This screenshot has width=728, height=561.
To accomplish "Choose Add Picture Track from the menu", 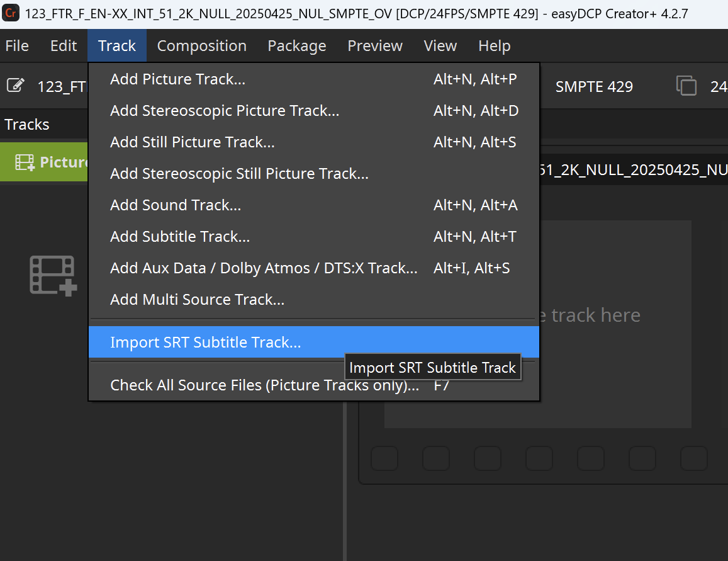I will click(x=177, y=79).
